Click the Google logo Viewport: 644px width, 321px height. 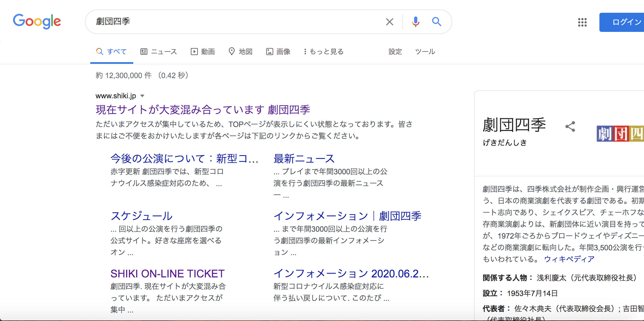point(37,21)
